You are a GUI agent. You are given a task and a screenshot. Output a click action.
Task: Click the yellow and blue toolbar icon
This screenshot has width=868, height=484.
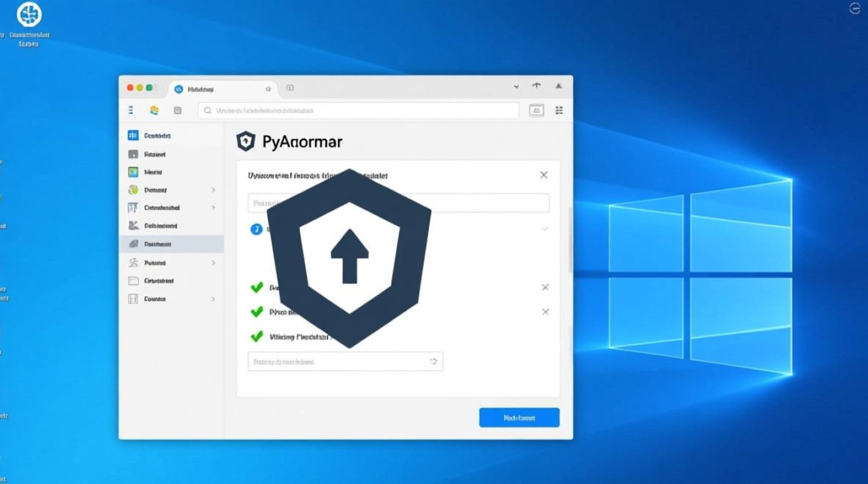(x=154, y=110)
